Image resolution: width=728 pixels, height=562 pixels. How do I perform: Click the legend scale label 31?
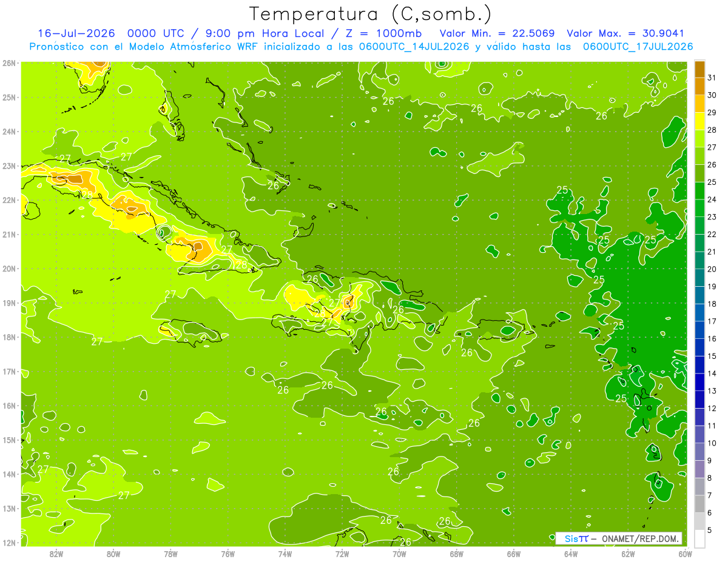tap(712, 78)
